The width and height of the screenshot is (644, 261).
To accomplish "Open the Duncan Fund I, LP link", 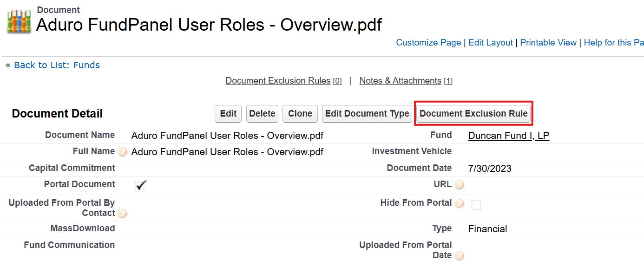I will (509, 136).
